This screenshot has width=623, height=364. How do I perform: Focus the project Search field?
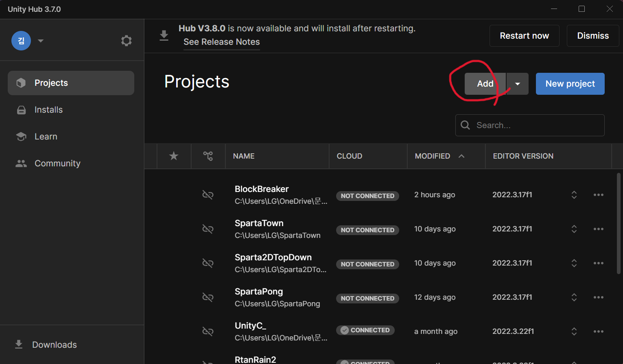(x=530, y=125)
